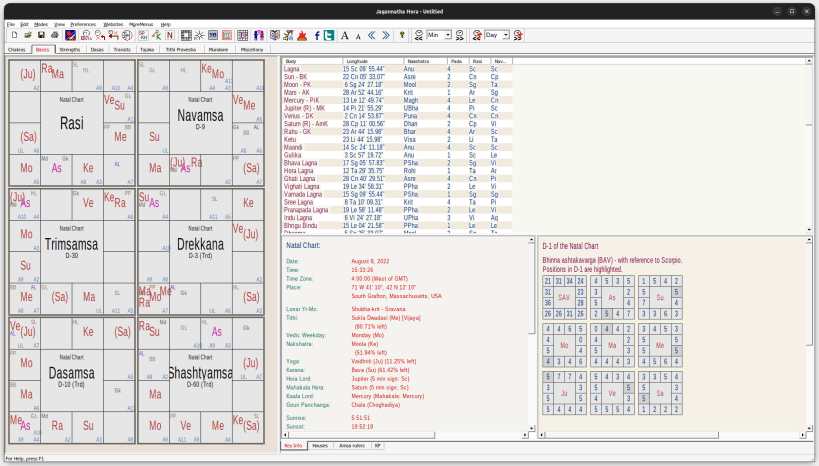Decrease font size with small A icon

coord(358,37)
